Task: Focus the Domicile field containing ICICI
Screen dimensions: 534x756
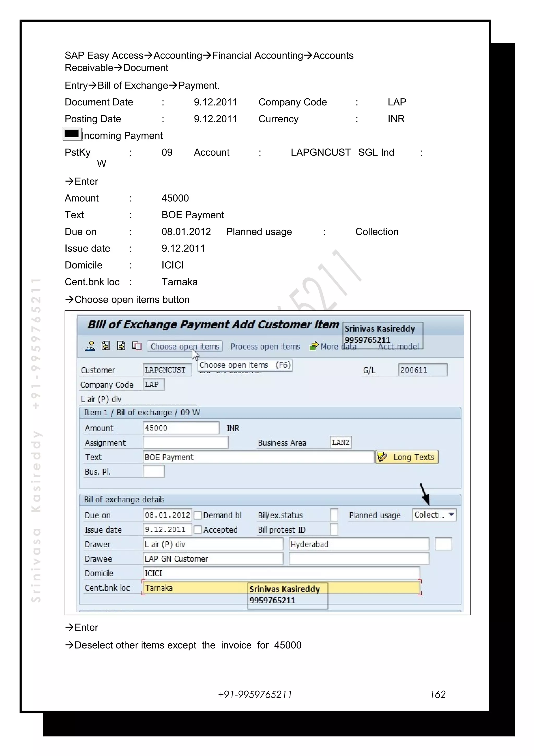Action: [x=281, y=573]
